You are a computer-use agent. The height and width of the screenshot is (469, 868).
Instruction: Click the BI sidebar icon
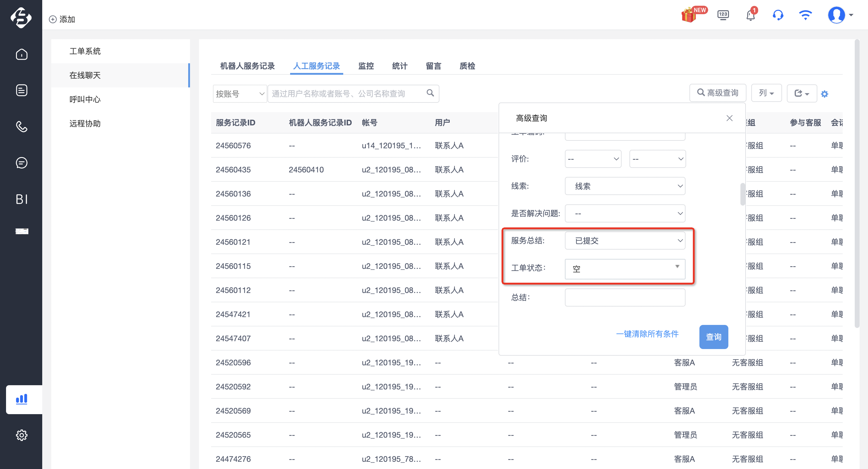pyautogui.click(x=22, y=199)
